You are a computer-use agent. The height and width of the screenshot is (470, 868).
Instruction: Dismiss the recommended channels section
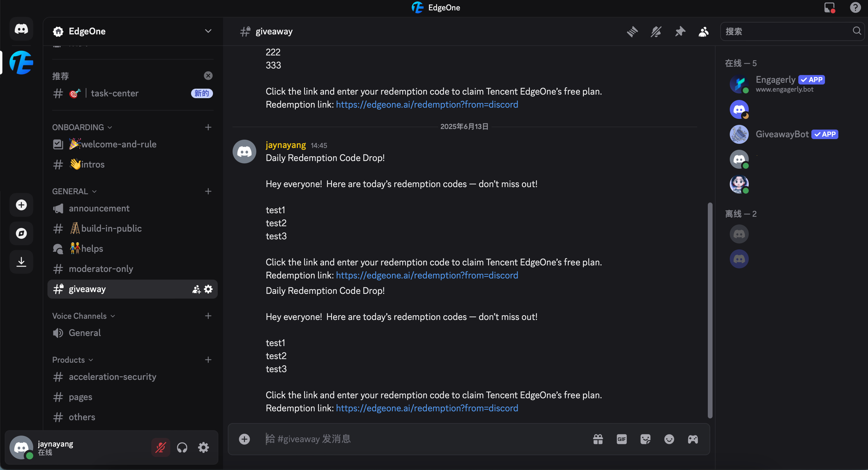pyautogui.click(x=208, y=76)
